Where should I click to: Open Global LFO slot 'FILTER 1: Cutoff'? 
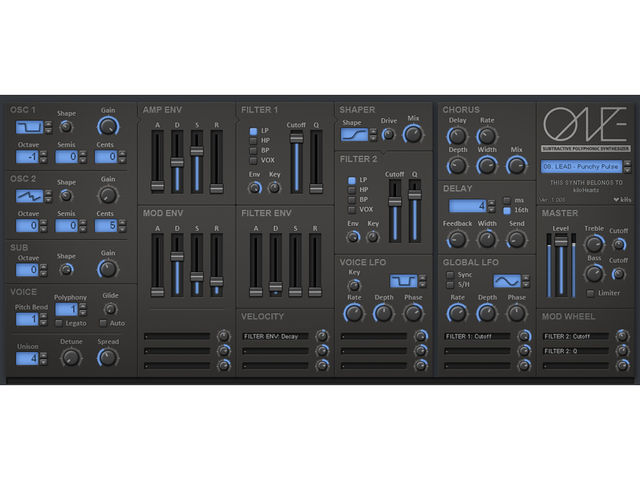[477, 336]
